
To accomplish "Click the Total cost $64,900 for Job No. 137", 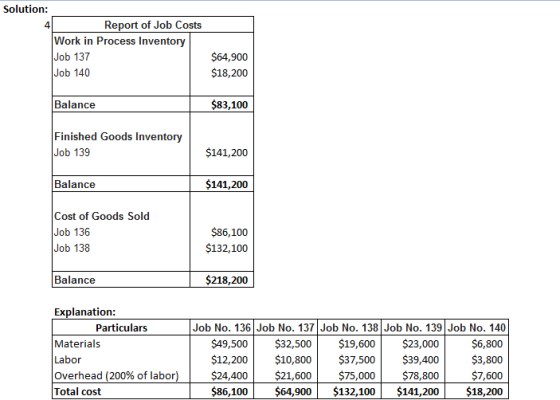I will click(x=293, y=392).
